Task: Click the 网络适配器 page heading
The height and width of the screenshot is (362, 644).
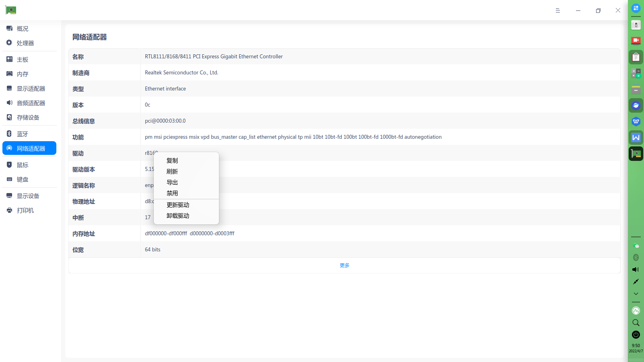Action: [x=90, y=37]
